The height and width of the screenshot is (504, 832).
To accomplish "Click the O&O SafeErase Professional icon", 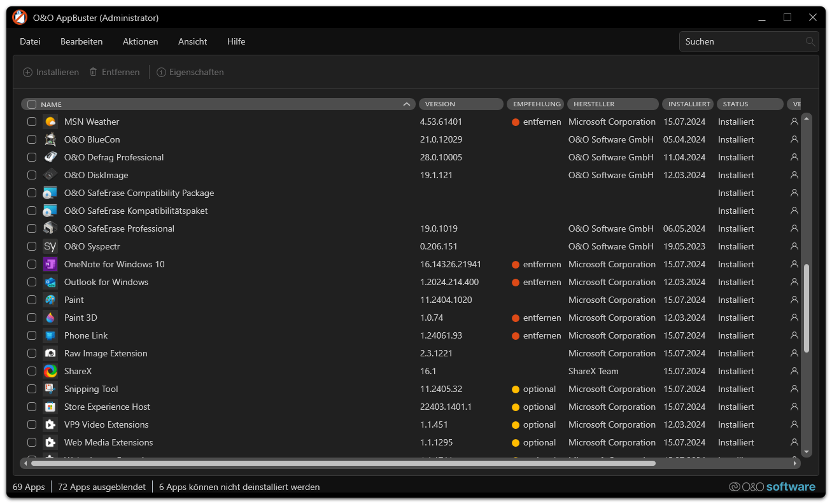I will [50, 228].
